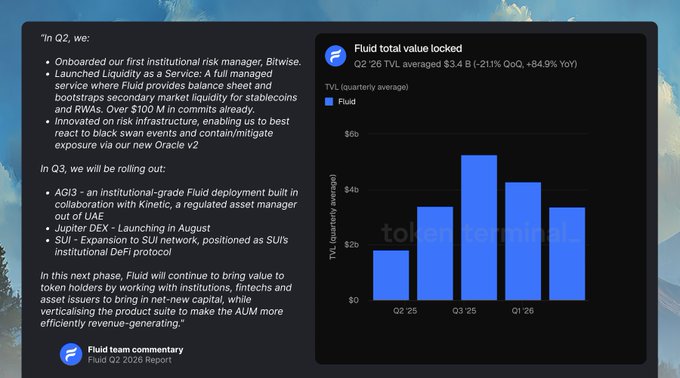This screenshot has width=680, height=378.
Task: Click the $4b axis label
Action: tap(352, 189)
